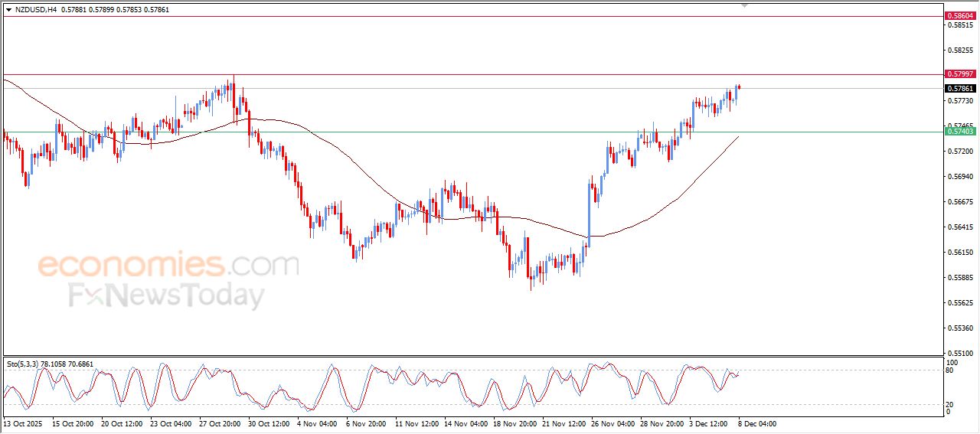The width and height of the screenshot is (980, 434).
Task: Click the dropdown arrow beside NZDUSD,H4
Action: [8, 9]
